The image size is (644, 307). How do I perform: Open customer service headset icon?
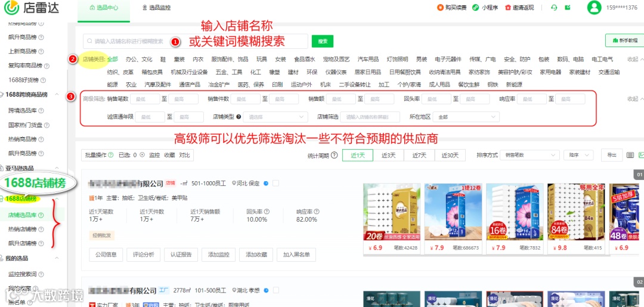click(553, 7)
